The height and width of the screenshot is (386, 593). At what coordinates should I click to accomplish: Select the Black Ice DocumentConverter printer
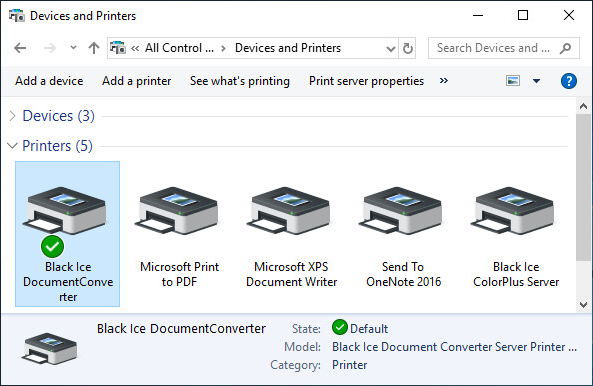pos(68,234)
